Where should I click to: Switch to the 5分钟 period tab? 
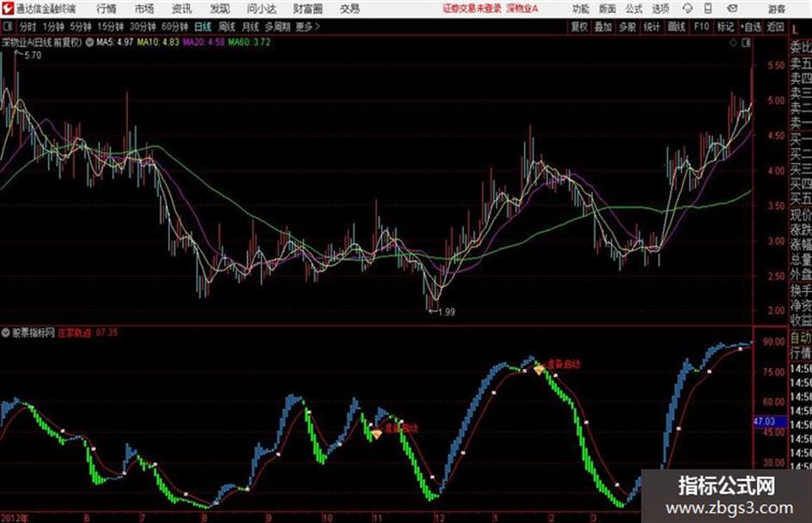81,27
